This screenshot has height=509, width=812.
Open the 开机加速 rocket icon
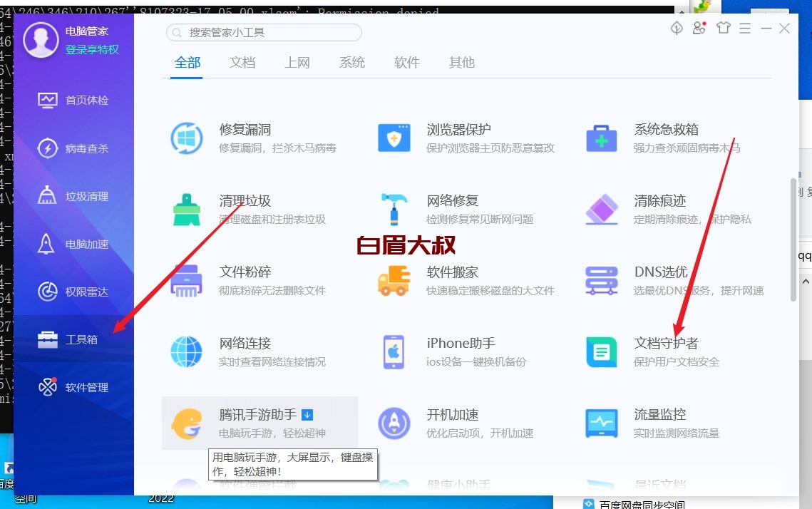[394, 423]
